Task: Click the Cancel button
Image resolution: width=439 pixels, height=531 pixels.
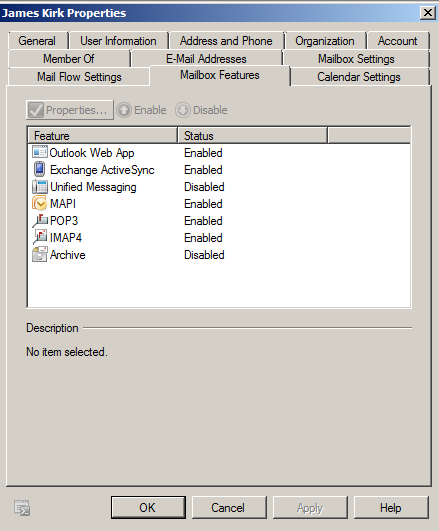Action: pos(229,508)
